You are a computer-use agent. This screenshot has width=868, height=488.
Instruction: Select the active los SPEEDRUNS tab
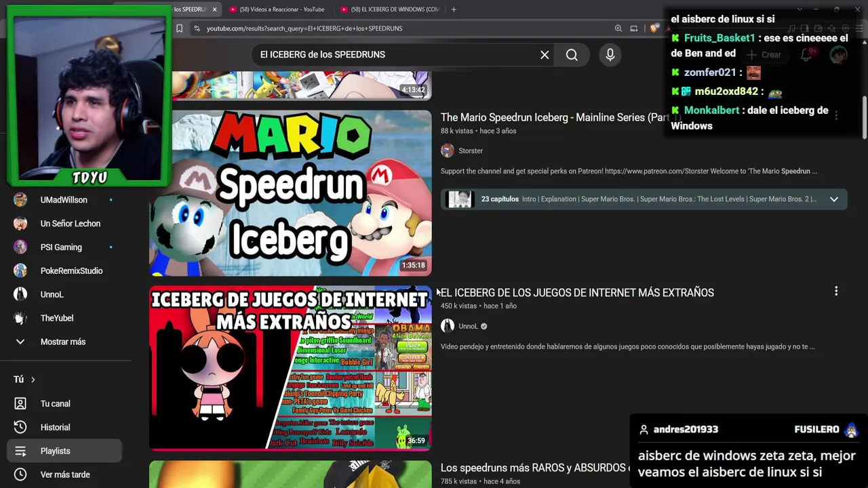189,9
